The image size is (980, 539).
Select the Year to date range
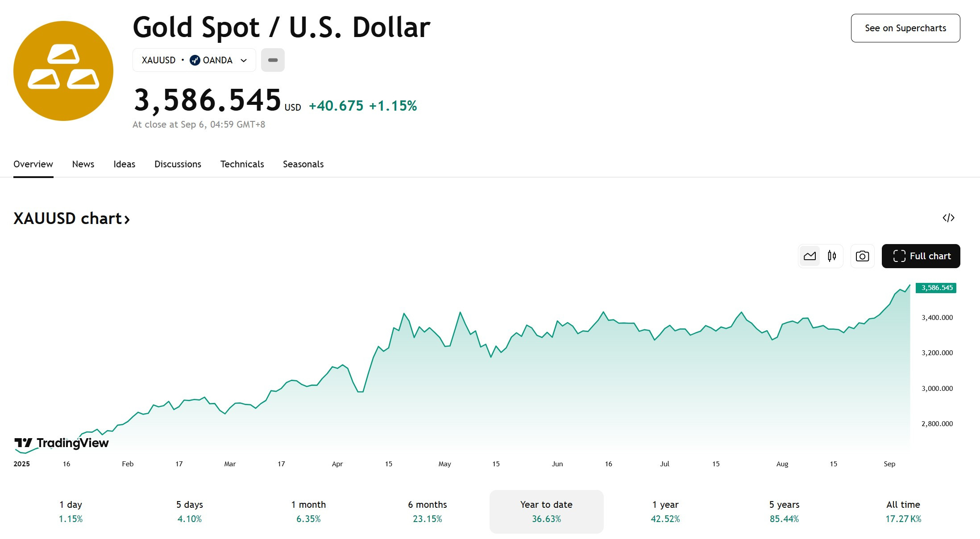[x=547, y=511]
